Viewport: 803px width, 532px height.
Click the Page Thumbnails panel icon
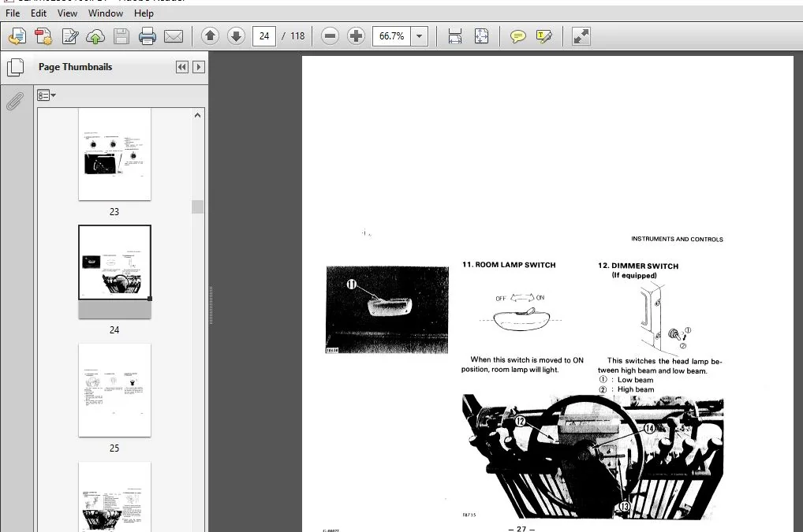pyautogui.click(x=15, y=67)
